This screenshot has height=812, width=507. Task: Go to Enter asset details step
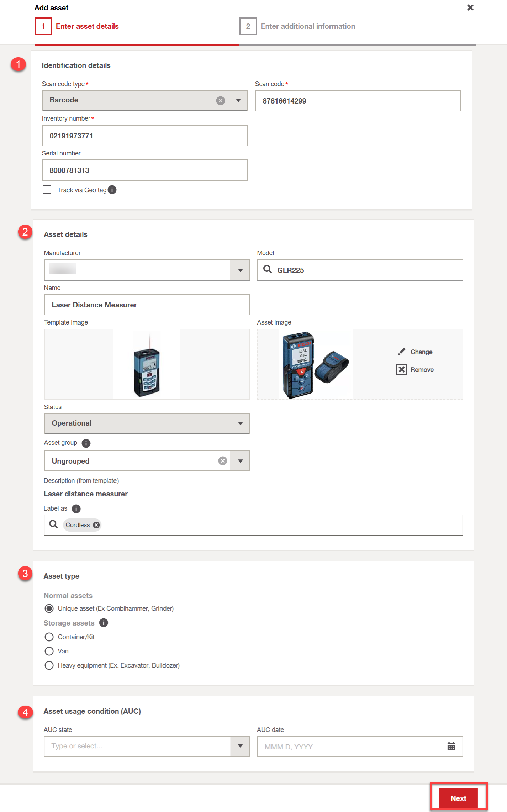click(x=87, y=26)
